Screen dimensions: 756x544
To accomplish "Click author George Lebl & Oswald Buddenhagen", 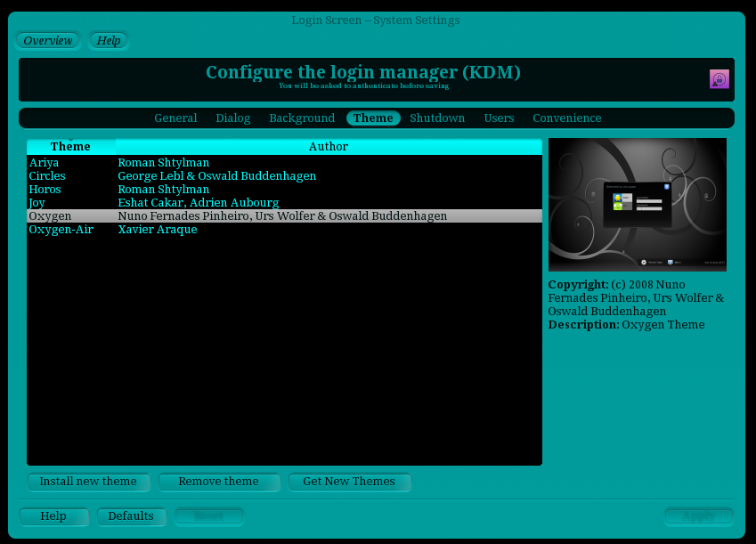I will [x=217, y=176].
